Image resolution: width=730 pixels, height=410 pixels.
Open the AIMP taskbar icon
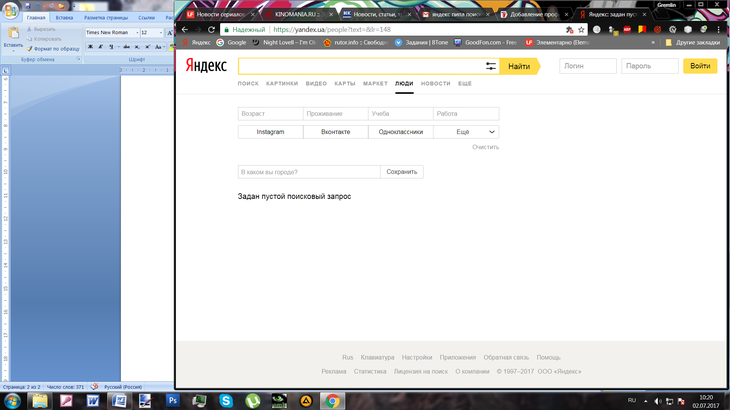(306, 400)
